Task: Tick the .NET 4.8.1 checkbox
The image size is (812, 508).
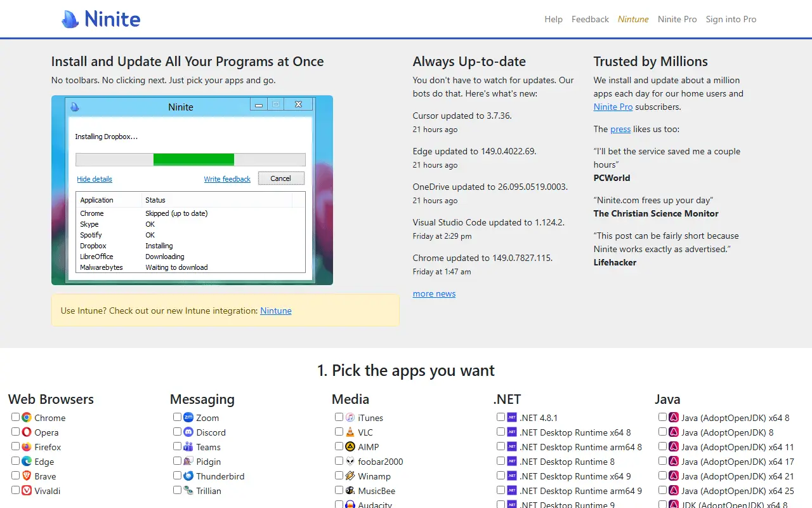Action: tap(501, 417)
